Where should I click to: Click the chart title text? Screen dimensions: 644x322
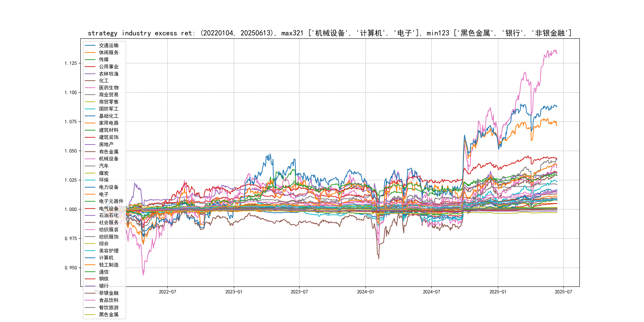330,33
